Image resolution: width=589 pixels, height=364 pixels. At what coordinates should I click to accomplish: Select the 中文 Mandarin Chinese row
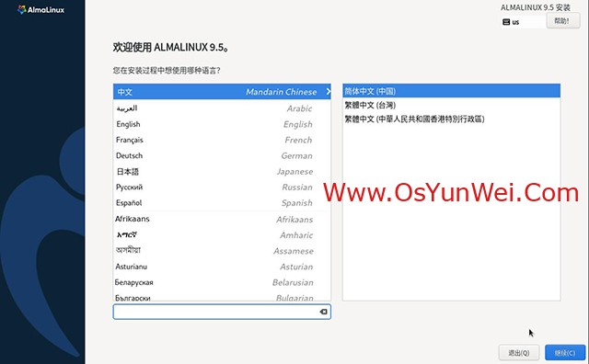click(222, 92)
